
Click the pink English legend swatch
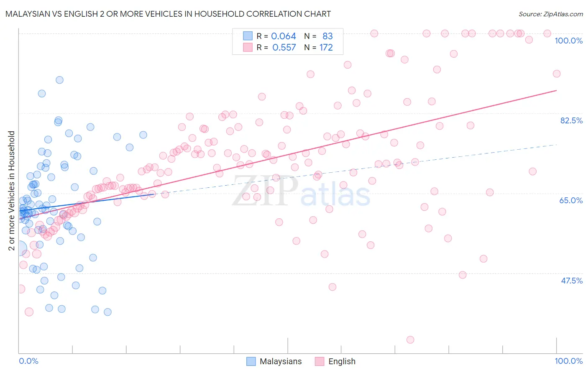click(x=320, y=361)
